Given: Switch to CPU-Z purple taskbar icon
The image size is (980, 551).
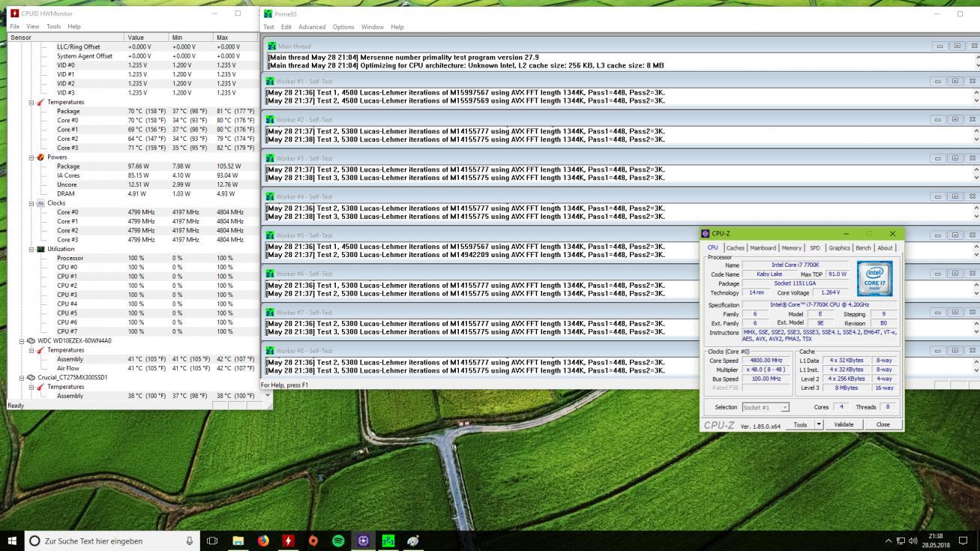Looking at the screenshot, I should [x=363, y=541].
